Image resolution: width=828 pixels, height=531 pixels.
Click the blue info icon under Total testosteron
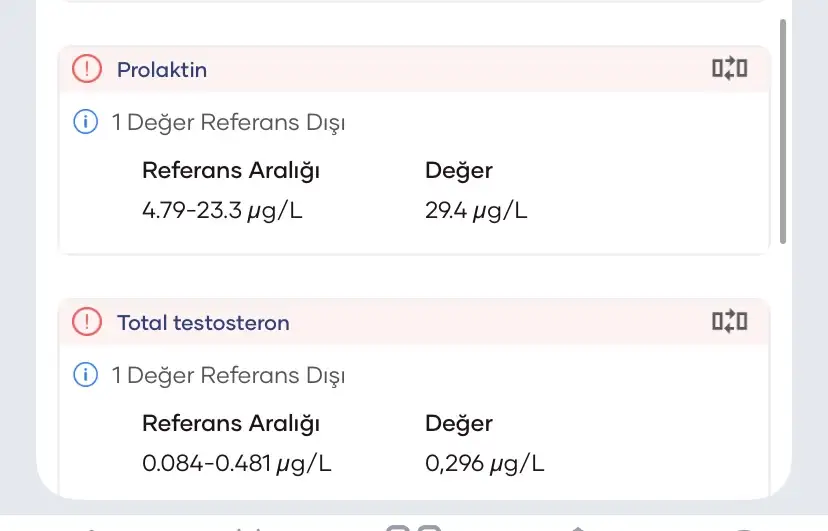click(x=86, y=376)
